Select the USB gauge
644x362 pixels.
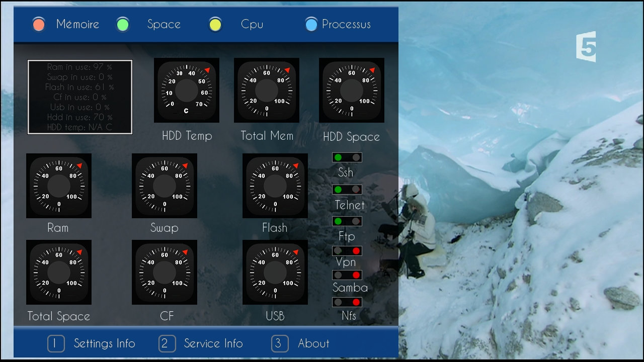275,272
